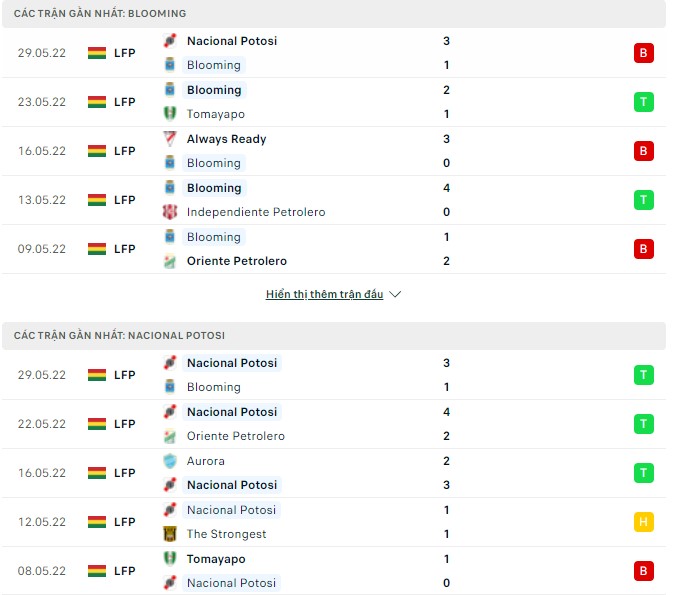The width and height of the screenshot is (676, 595).
Task: Click Independiente Petrolero club crest
Action: pyautogui.click(x=169, y=212)
